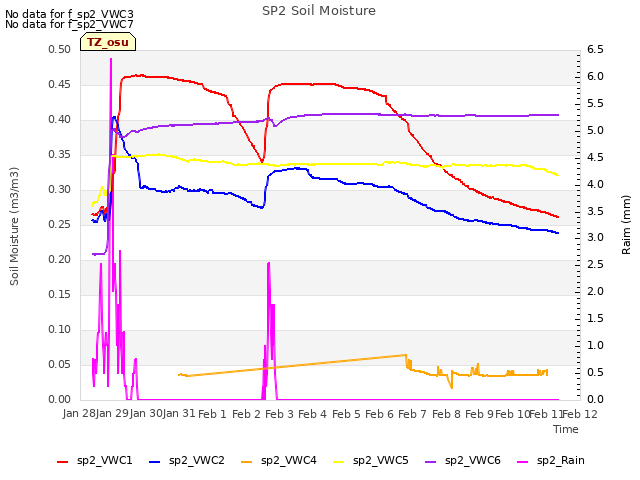
Task: Click the chart title SP2 Soil Moisture
Action: click(319, 11)
